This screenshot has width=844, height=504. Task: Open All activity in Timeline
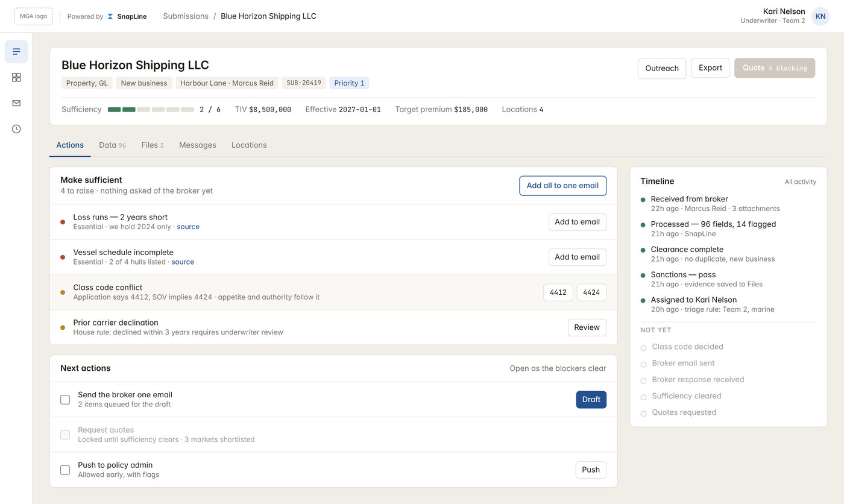[x=801, y=181]
